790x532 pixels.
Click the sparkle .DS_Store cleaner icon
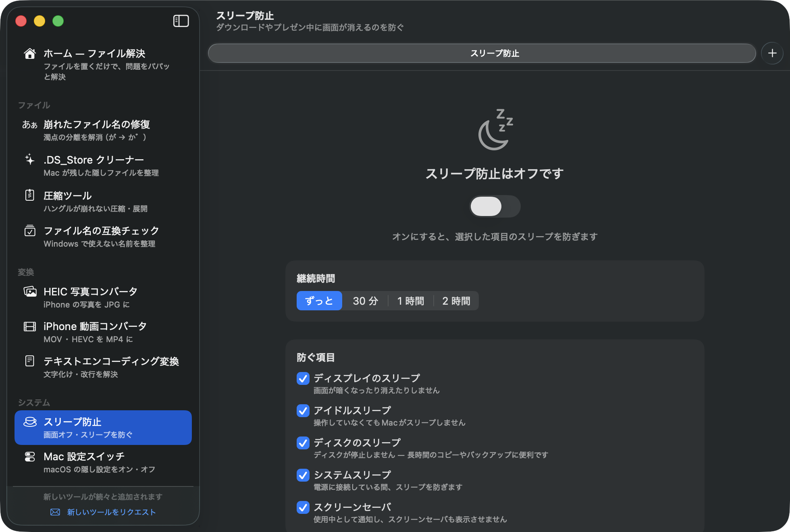(30, 160)
